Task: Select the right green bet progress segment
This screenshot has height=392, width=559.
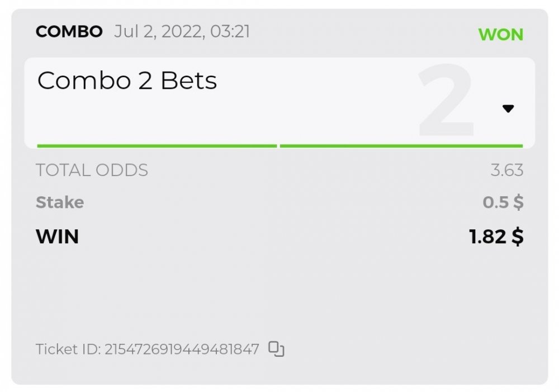Action: coord(401,146)
